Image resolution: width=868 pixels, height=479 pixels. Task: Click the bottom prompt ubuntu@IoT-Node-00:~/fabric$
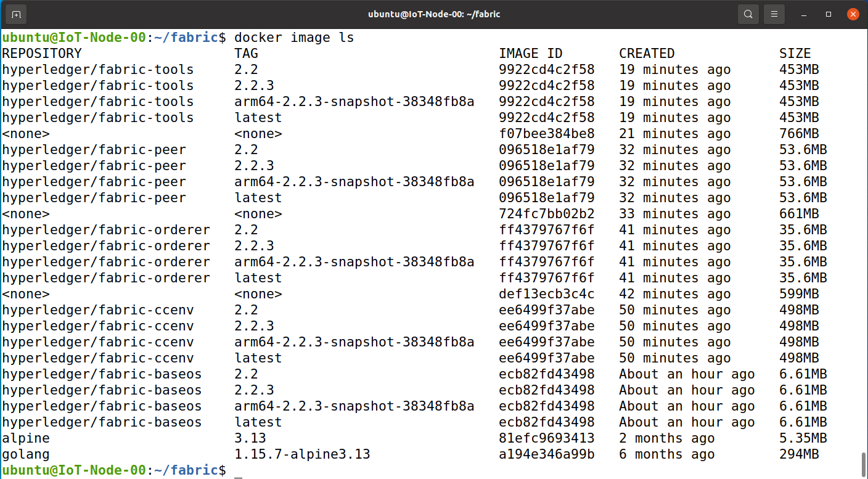click(x=114, y=470)
